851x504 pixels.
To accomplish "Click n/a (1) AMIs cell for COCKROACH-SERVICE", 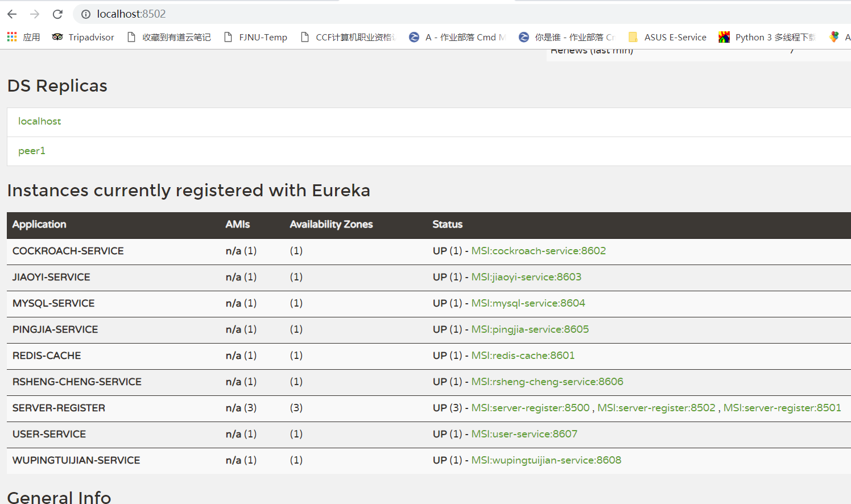I will [x=241, y=251].
